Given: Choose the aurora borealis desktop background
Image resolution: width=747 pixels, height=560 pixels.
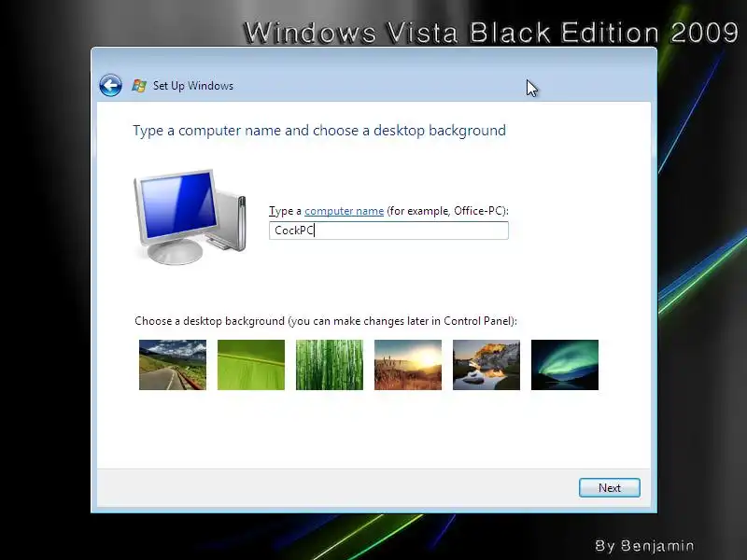Looking at the screenshot, I should [565, 365].
